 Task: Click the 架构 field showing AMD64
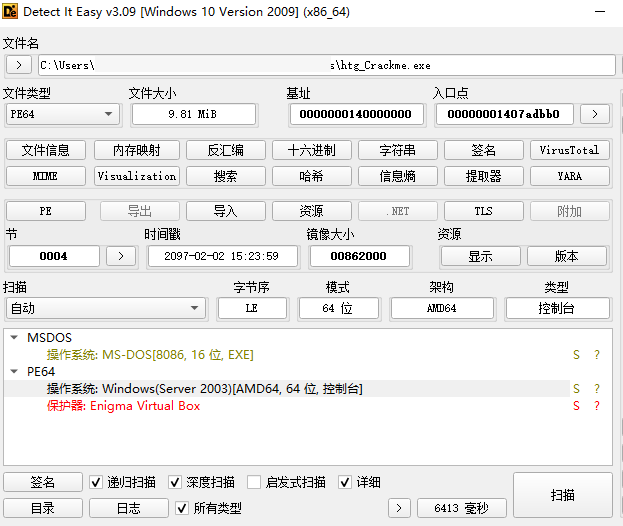pos(442,308)
